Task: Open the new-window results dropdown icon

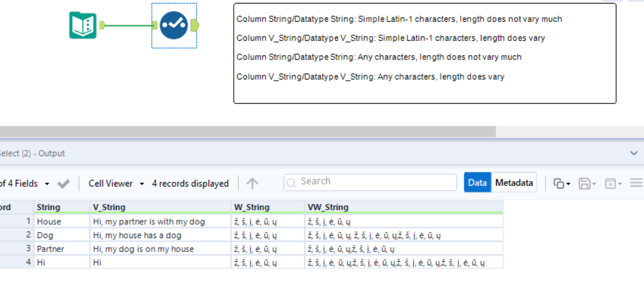Action: point(612,183)
